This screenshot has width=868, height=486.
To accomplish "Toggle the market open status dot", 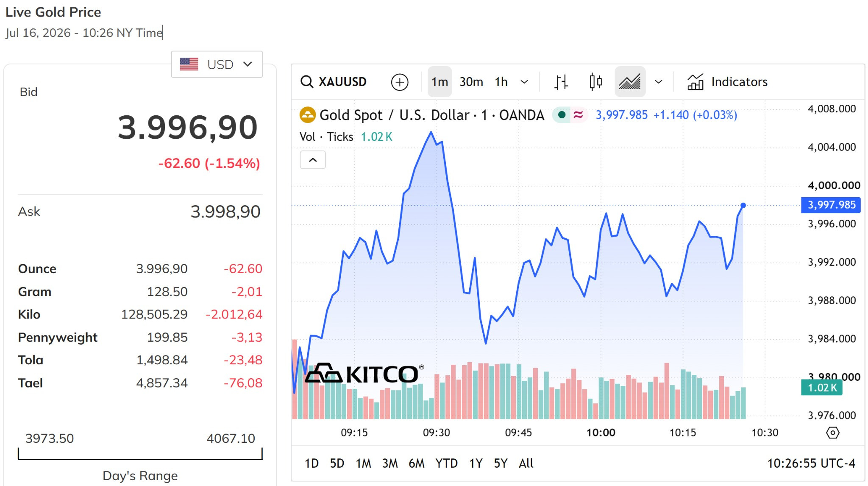I will pos(562,115).
